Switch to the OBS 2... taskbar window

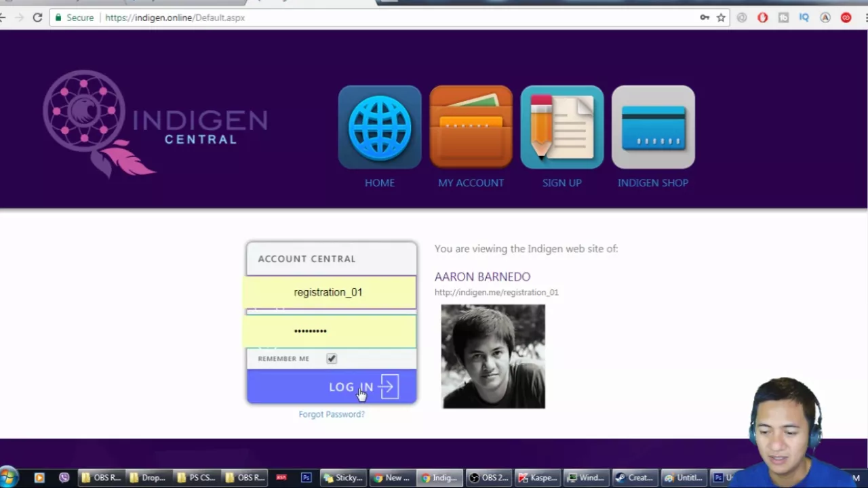coord(490,478)
